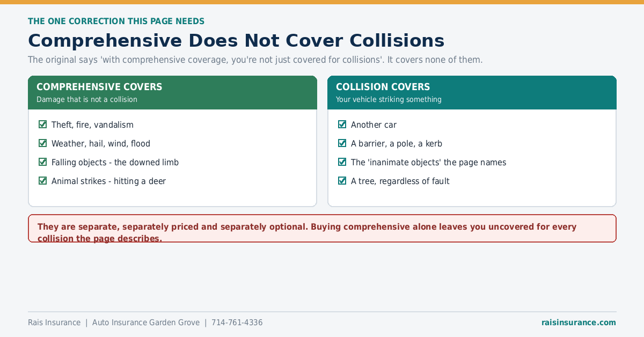Click 'Auto Insurance Garden Grove' in the footer
The height and width of the screenshot is (337, 644).
click(146, 323)
